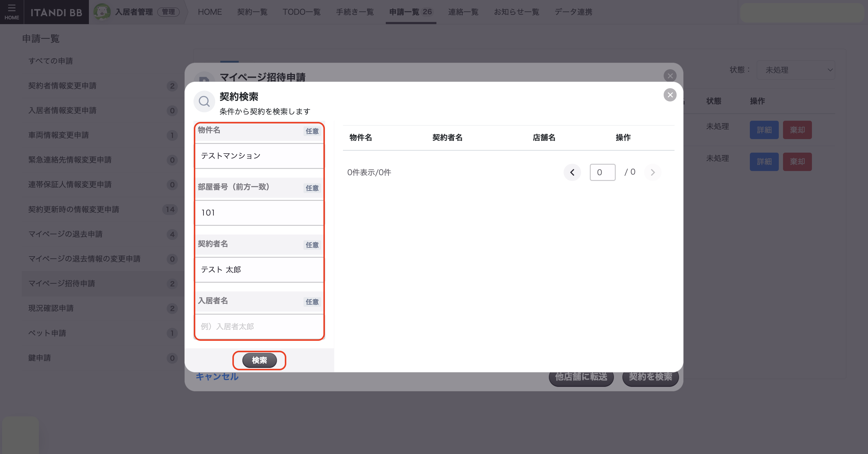868x454 pixels.
Task: Open the 手続き一覧 tab
Action: [355, 12]
